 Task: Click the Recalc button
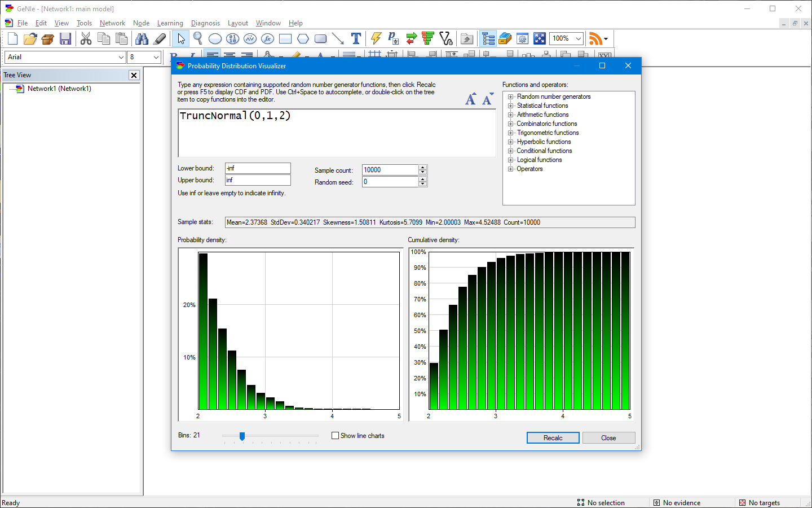(553, 438)
